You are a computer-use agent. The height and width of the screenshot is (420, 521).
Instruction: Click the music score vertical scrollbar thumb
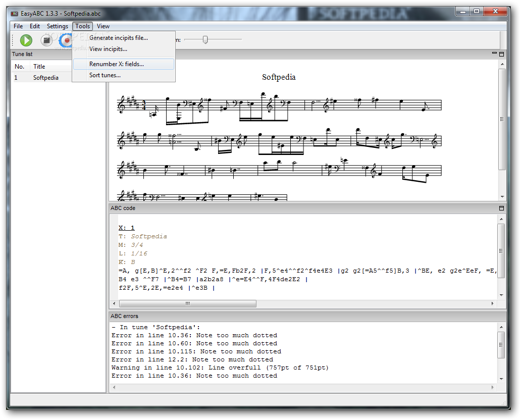[x=502, y=119]
